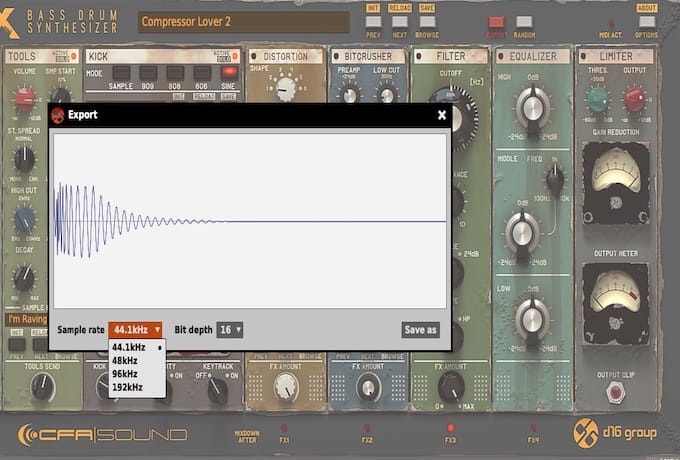Click the green Limiter THRES knob
Viewport: 680px width, 460px height.
click(598, 99)
